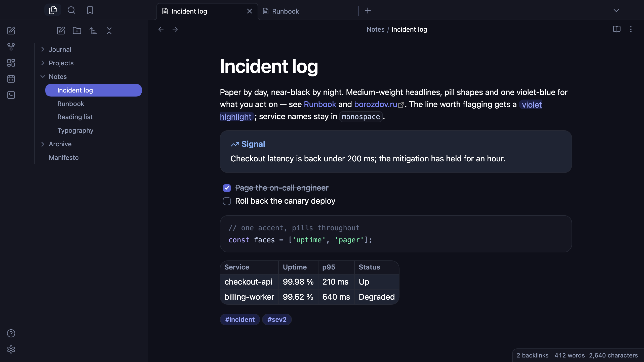
Task: Click the #incident tag pill
Action: pos(240,320)
